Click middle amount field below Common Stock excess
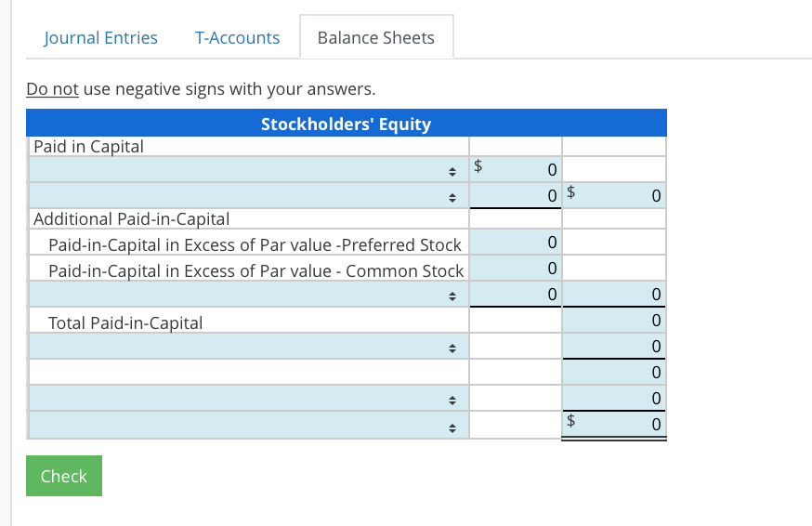This screenshot has height=526, width=812. coord(516,296)
